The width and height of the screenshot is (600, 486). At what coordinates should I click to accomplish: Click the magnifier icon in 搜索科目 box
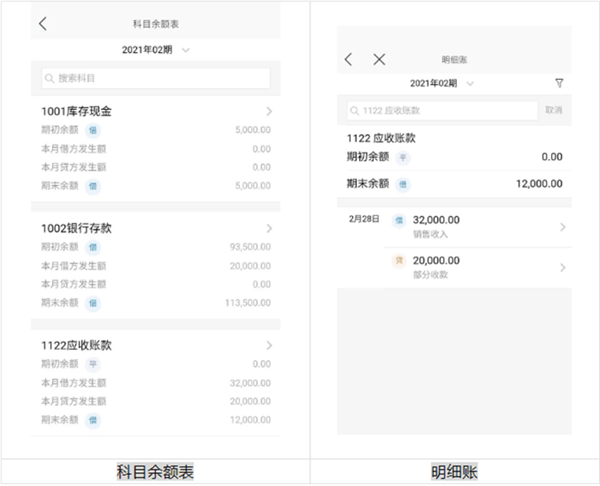pyautogui.click(x=49, y=78)
